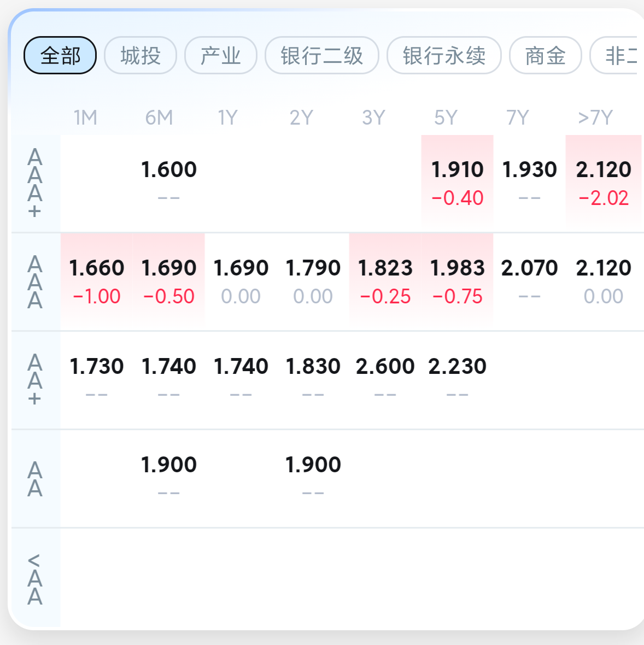Viewport: 644px width, 645px height.
Task: Open the AAA 3Y cell showing 1.823
Action: click(385, 282)
